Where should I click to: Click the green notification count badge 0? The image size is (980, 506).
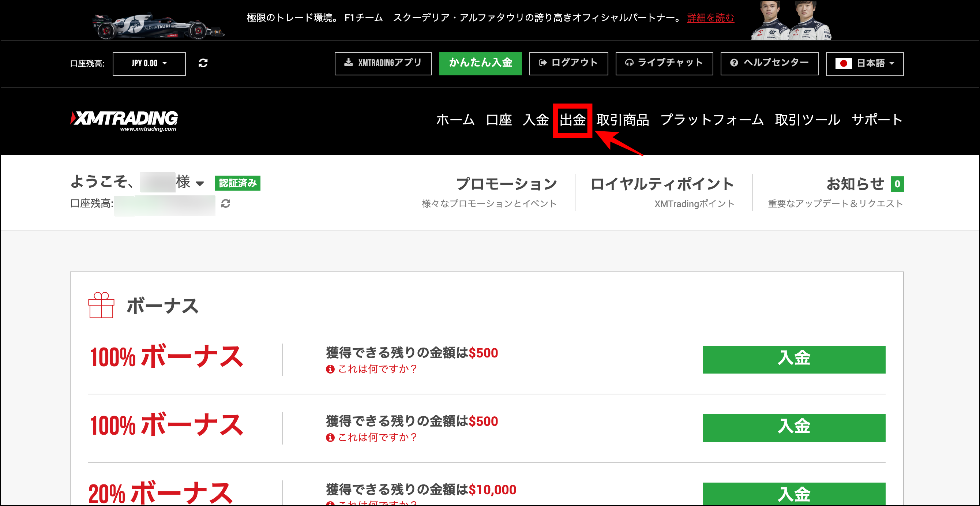897,184
